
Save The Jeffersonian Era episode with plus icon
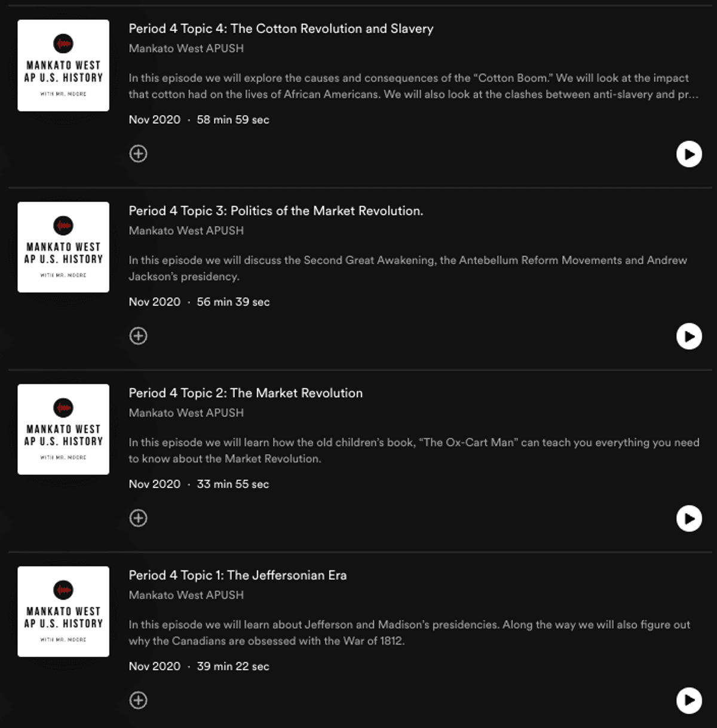coord(138,700)
